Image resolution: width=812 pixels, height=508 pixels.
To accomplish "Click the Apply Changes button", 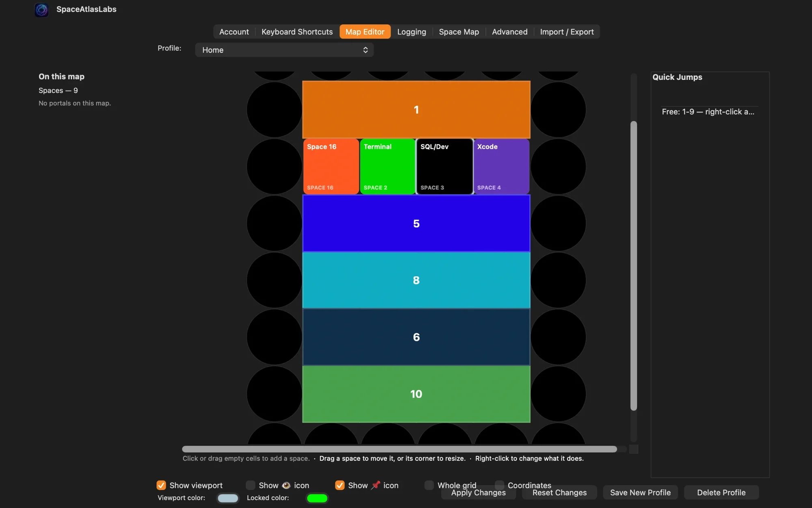I will coord(478,493).
